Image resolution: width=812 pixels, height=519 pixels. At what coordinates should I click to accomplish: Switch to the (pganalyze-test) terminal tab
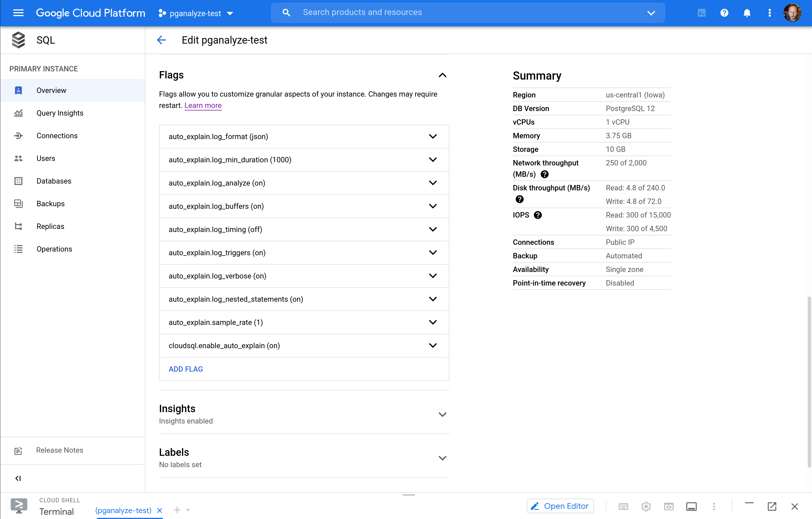[123, 511]
